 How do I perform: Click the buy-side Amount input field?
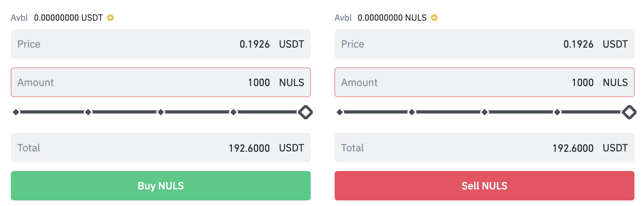[x=161, y=82]
